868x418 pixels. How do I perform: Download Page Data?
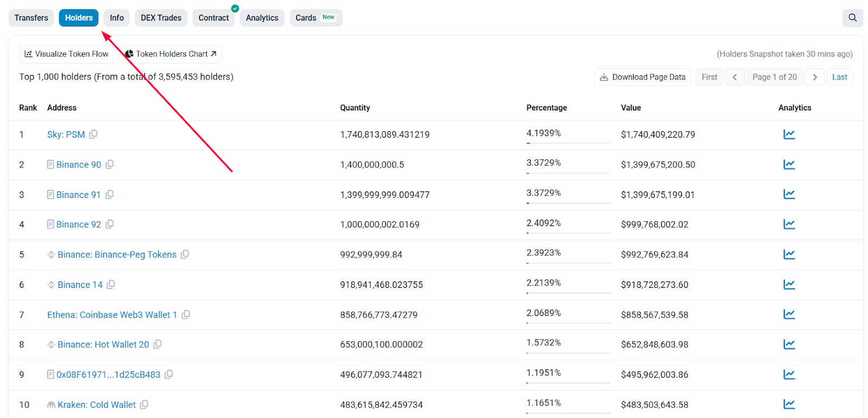(642, 77)
